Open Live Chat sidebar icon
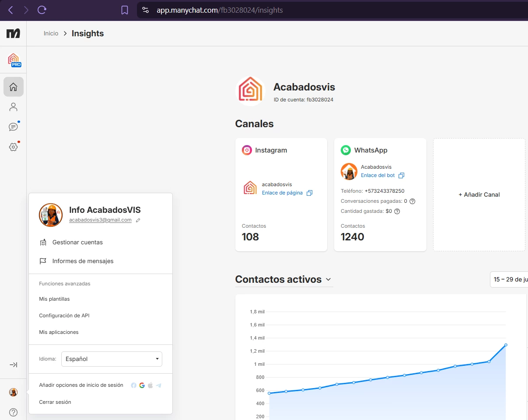Image resolution: width=528 pixels, height=420 pixels. tap(14, 127)
